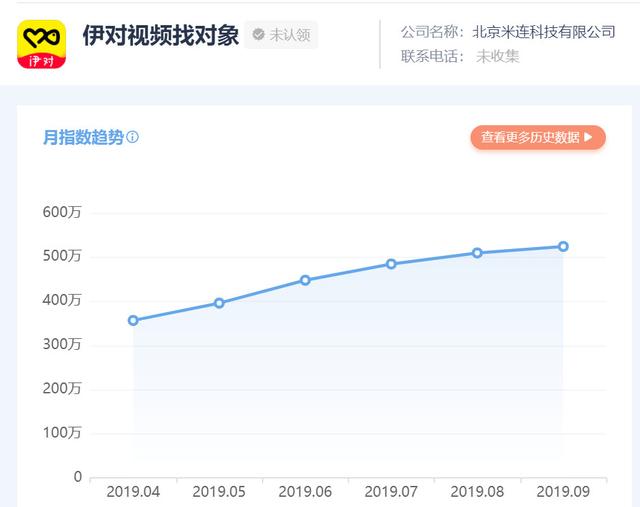Select the 2019.09 data point on chart

coord(563,246)
